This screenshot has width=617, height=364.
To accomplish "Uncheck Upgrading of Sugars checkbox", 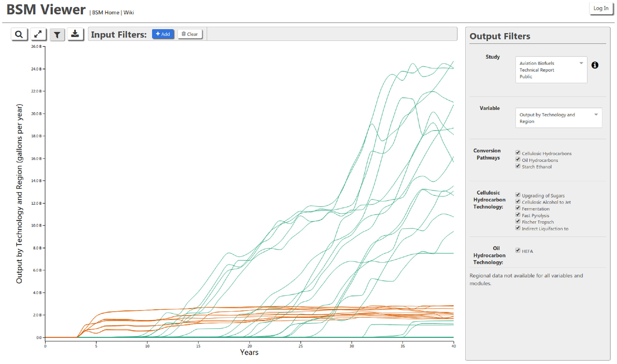I will click(x=518, y=195).
